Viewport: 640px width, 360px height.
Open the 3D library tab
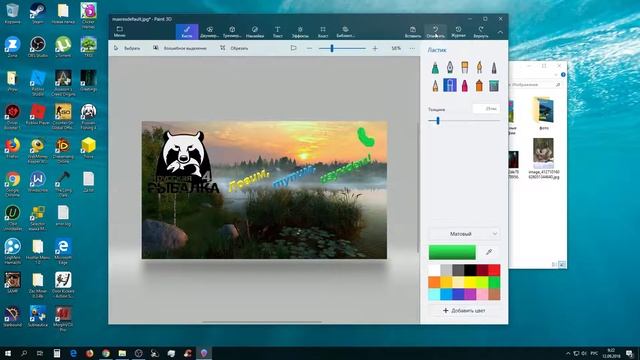pos(345,31)
